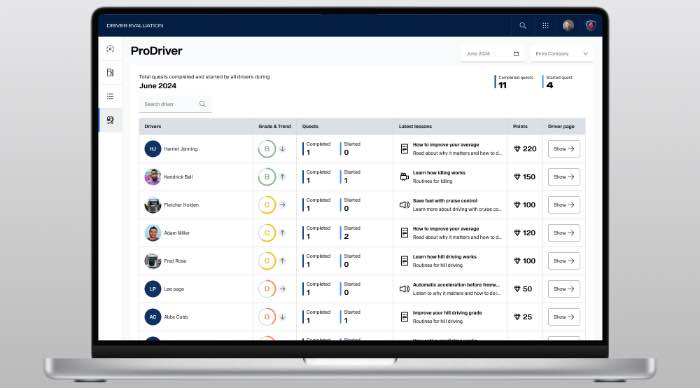Image resolution: width=700 pixels, height=388 pixels.
Task: Open search in the top navy bar
Action: (x=523, y=25)
